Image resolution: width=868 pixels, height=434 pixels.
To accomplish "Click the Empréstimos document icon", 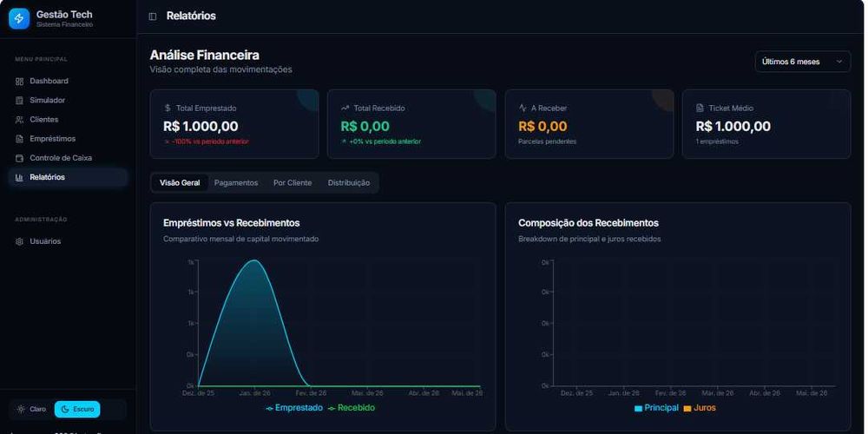I will 19,139.
